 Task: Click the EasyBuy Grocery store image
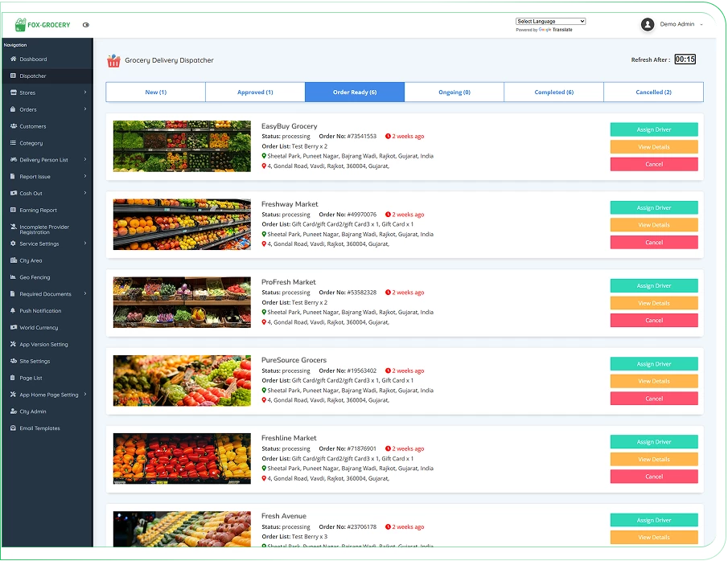pyautogui.click(x=182, y=146)
